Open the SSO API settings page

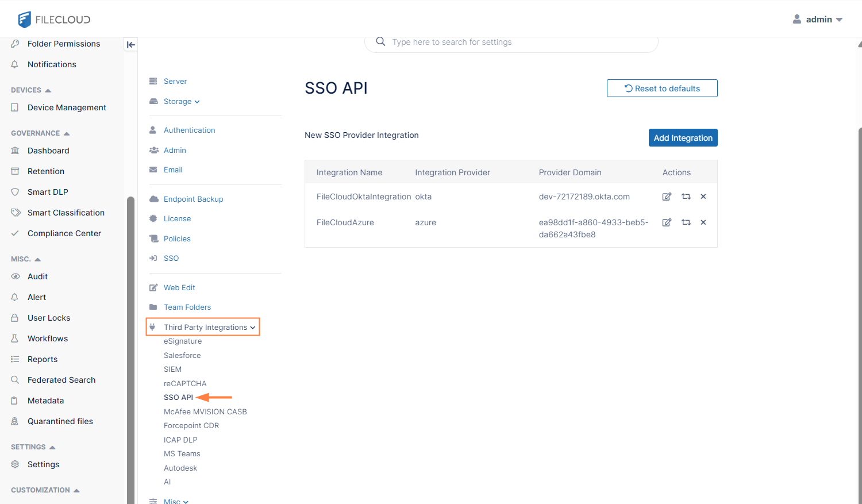pos(178,398)
